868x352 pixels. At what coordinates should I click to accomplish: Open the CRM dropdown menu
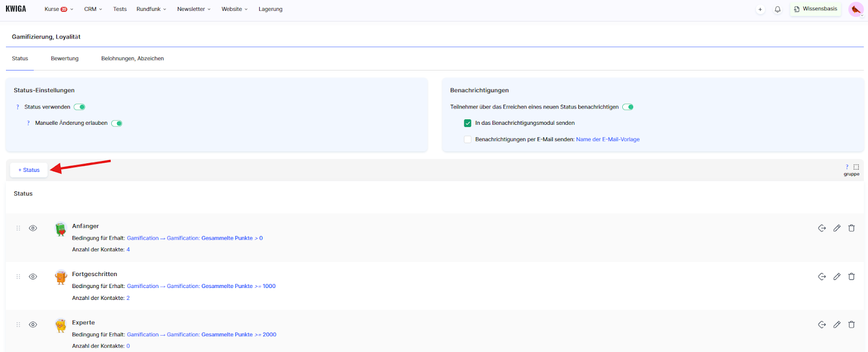pyautogui.click(x=93, y=9)
